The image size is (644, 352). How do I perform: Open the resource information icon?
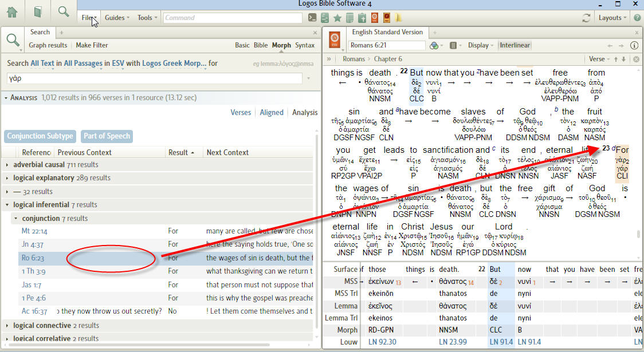[x=634, y=45]
